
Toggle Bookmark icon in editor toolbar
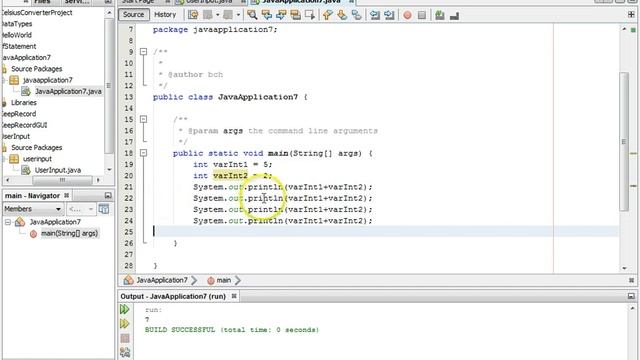(x=356, y=15)
